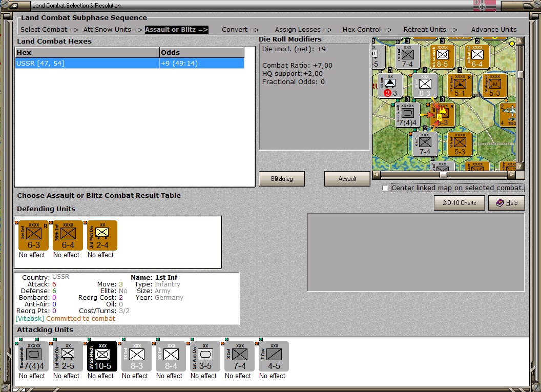Click the red-circled 3-3 counter on the map
The image size is (541, 392).
(x=390, y=86)
